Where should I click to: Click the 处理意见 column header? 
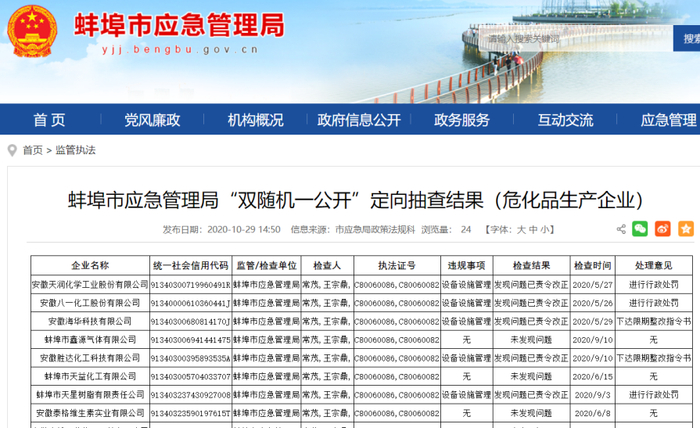tap(654, 266)
